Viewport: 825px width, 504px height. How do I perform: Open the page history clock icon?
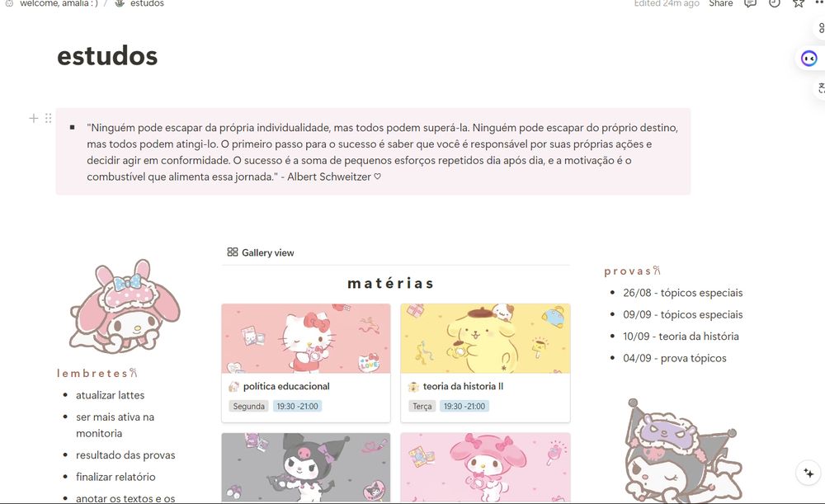[x=775, y=3]
